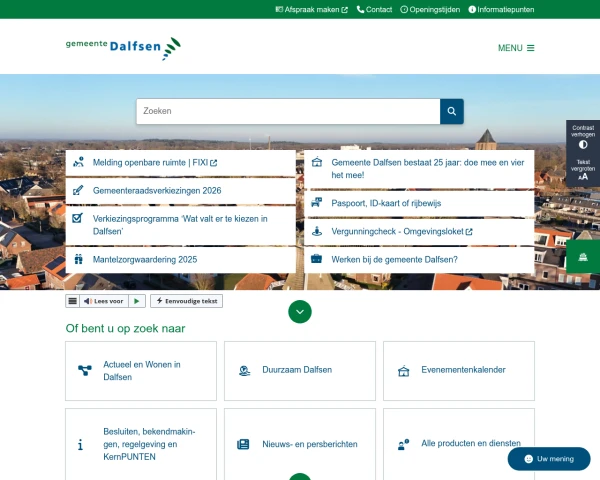Open the Evenementenkalender card
This screenshot has height=480, width=600.
pyautogui.click(x=459, y=371)
